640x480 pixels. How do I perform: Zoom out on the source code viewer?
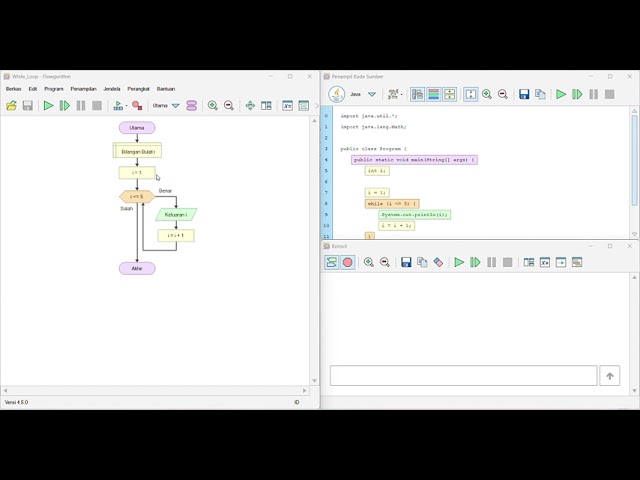[503, 94]
